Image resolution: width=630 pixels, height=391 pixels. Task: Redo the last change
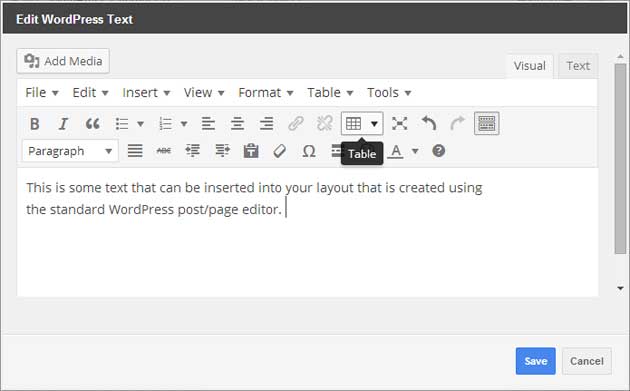click(x=457, y=123)
